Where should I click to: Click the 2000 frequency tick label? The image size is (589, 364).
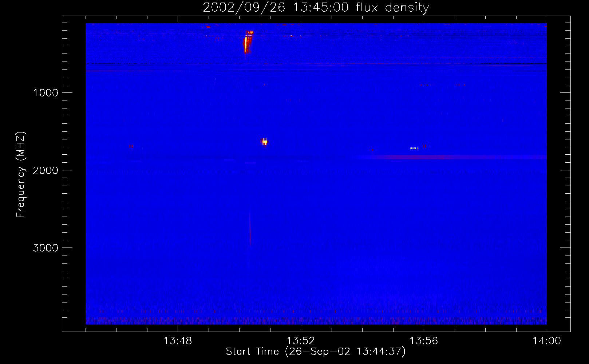coord(46,170)
